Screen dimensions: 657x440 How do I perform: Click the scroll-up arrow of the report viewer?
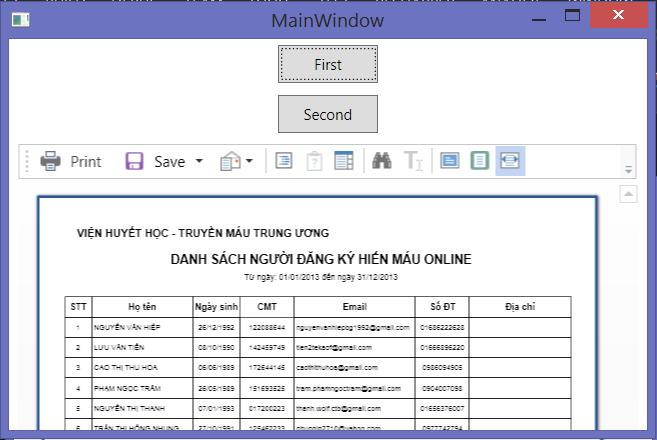click(629, 193)
